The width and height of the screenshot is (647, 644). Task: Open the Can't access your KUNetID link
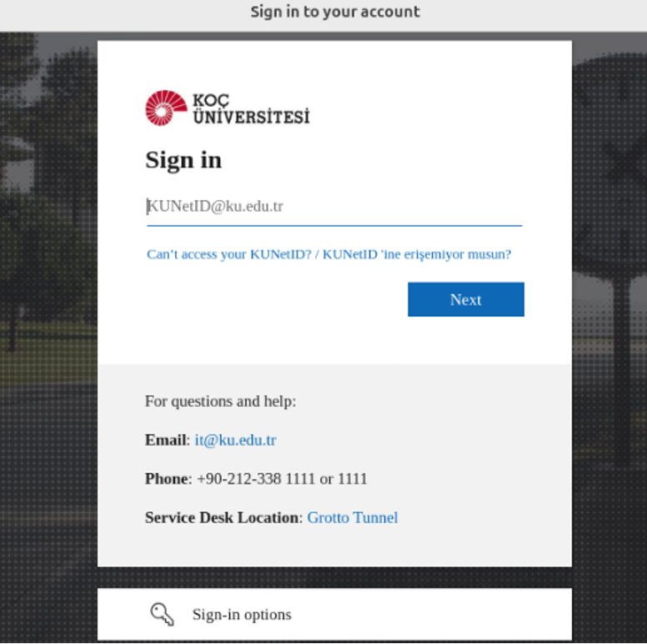tap(329, 254)
